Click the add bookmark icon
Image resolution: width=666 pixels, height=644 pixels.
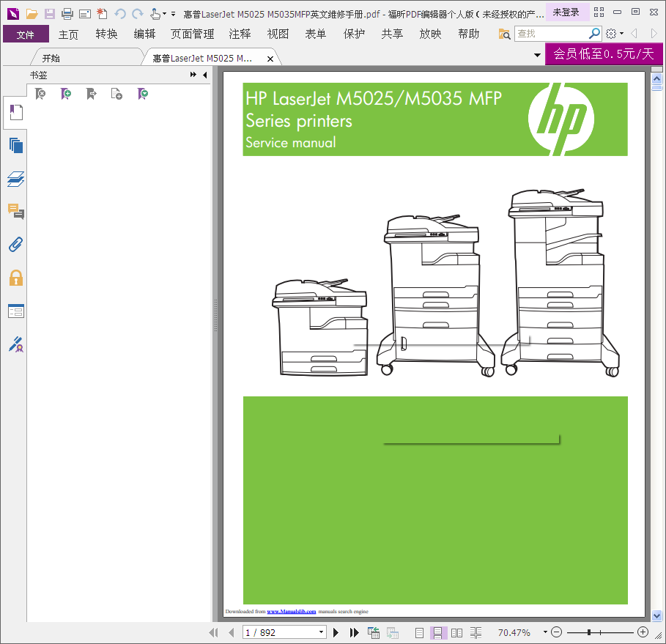click(66, 94)
